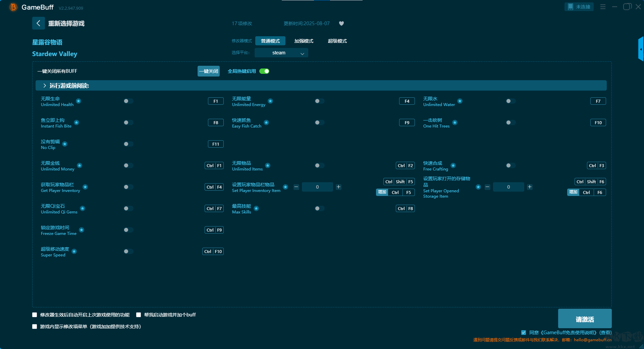Click the star icon beside Unlimited Items

[268, 165]
